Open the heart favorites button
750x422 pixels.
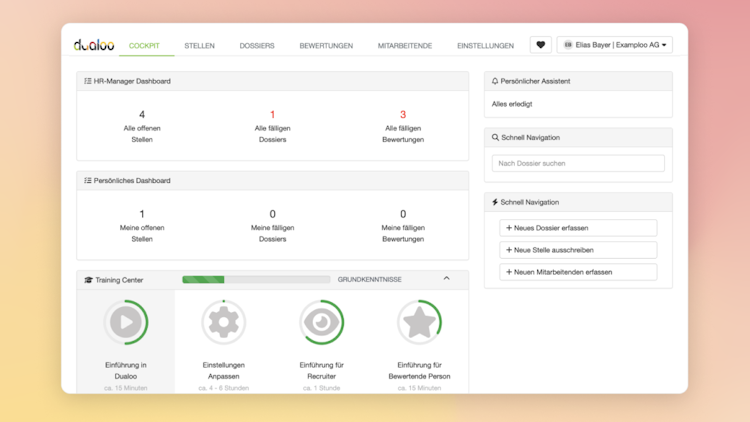[x=540, y=45]
